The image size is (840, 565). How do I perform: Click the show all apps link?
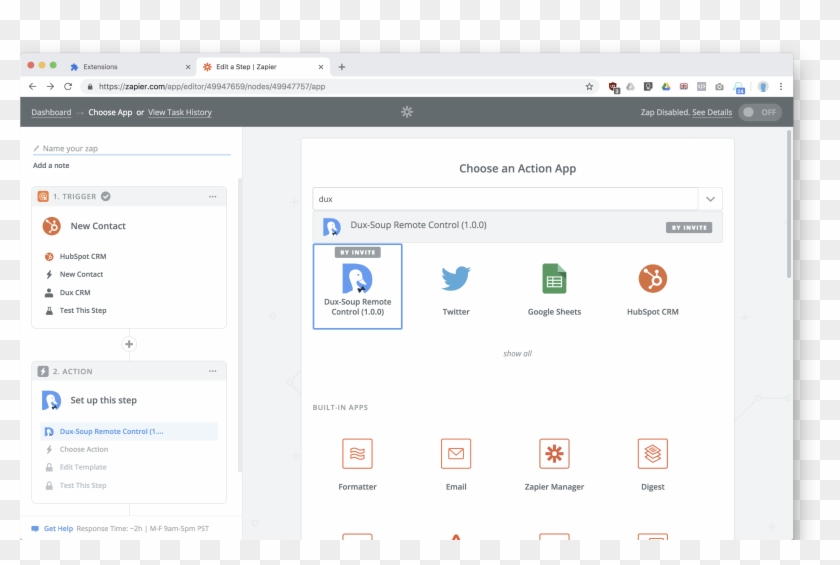(x=517, y=354)
